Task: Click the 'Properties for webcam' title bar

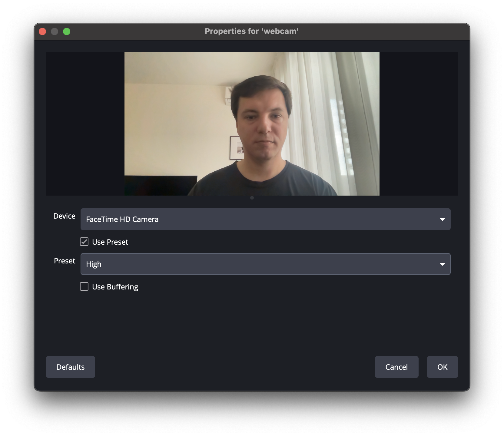Action: pyautogui.click(x=251, y=31)
